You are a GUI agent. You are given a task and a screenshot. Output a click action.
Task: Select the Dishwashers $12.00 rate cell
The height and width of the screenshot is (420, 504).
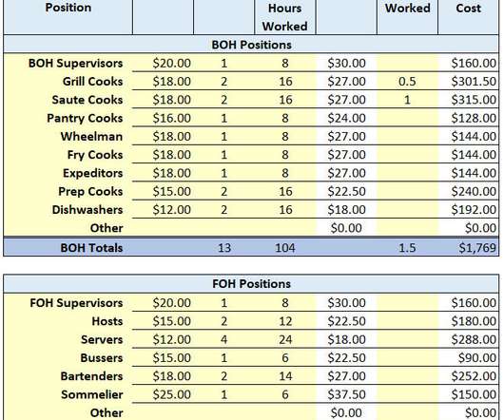(x=163, y=209)
